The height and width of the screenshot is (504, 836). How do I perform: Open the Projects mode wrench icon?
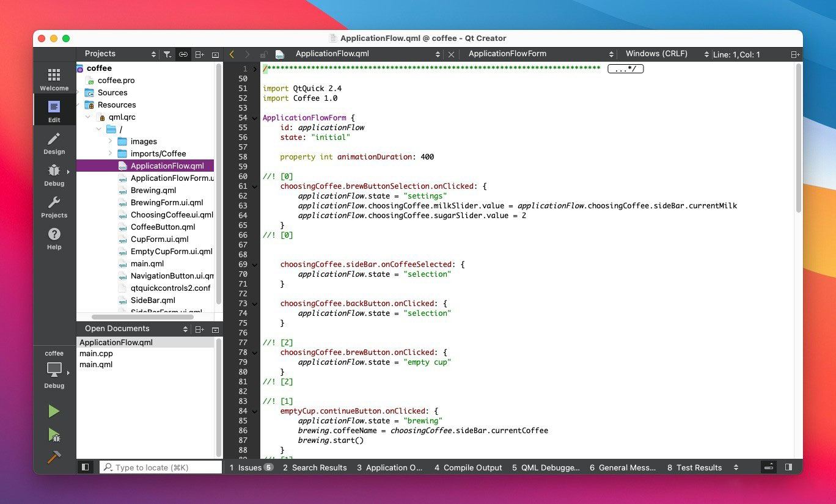[x=54, y=206]
